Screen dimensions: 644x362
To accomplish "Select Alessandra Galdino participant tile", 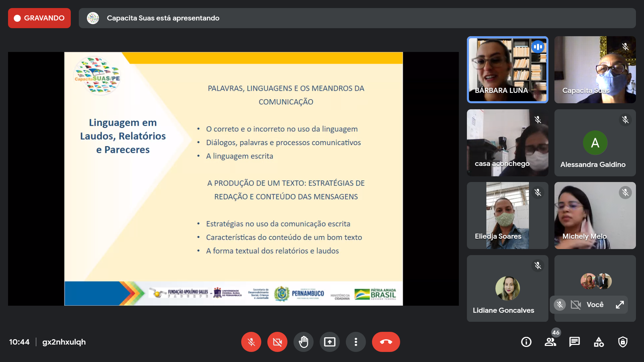I will coord(595,143).
